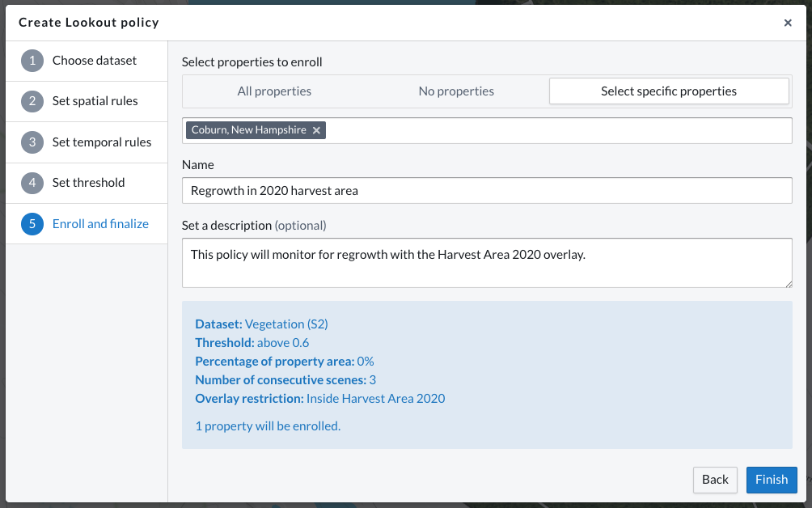The width and height of the screenshot is (812, 508).
Task: Open the Enroll and finalize step
Action: tap(100, 224)
